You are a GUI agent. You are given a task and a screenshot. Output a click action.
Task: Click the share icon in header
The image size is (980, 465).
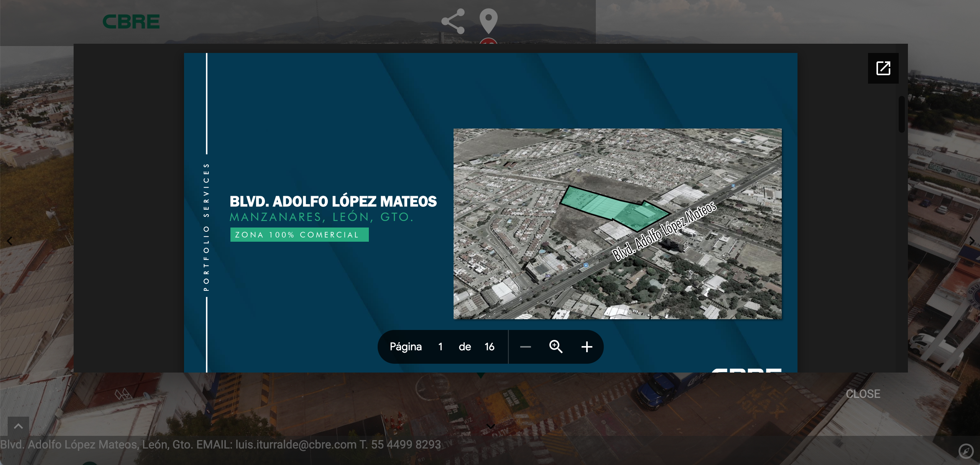click(453, 21)
